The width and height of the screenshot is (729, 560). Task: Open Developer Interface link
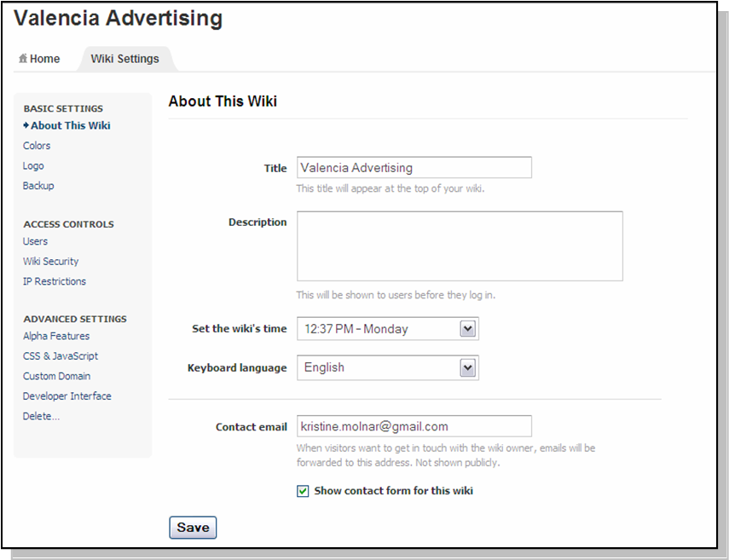click(67, 395)
